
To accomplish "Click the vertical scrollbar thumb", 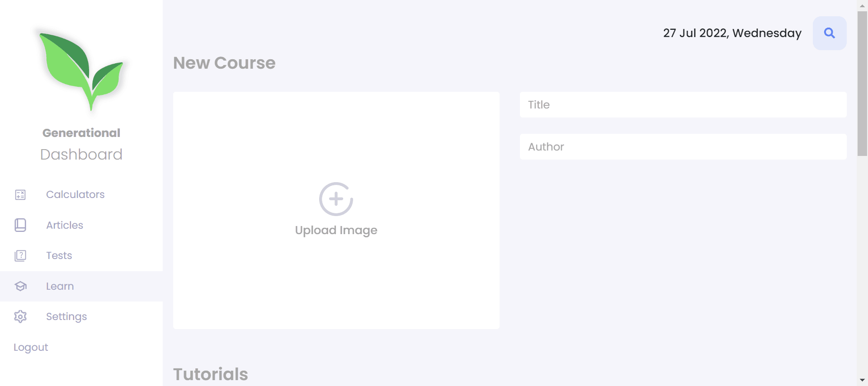I will pos(862,84).
